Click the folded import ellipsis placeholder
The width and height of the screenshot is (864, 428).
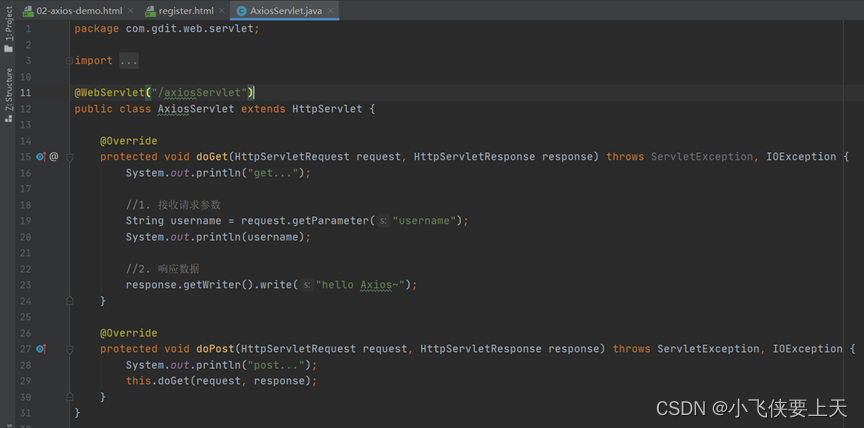coord(129,61)
